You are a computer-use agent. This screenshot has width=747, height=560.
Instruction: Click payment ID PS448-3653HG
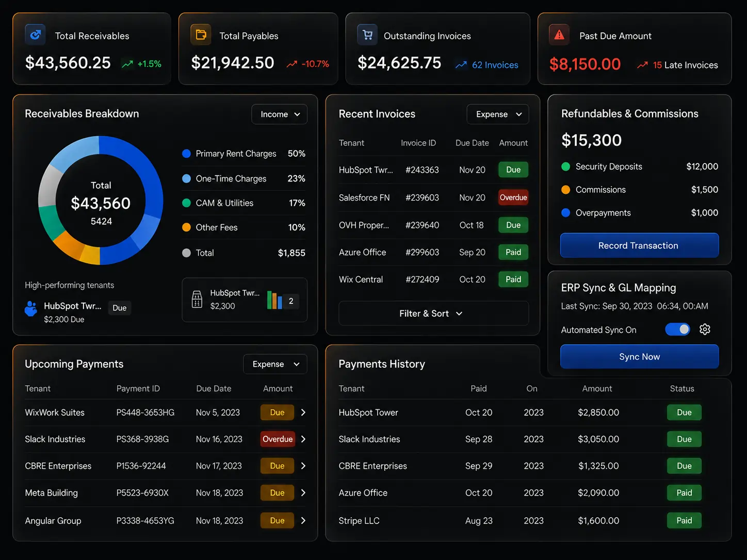[145, 413]
